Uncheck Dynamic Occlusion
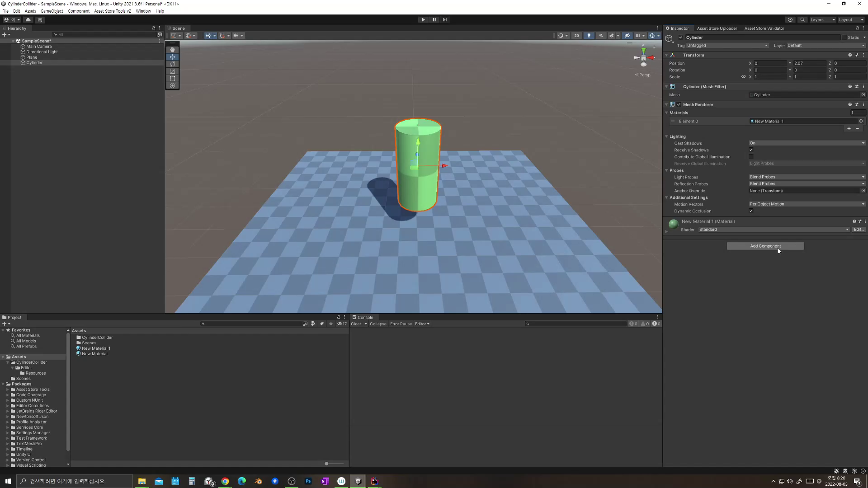 (751, 211)
